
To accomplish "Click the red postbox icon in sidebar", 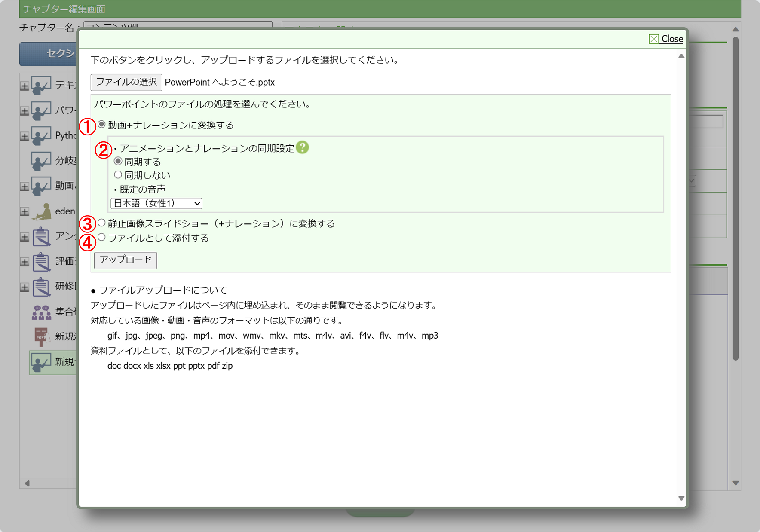I will tap(41, 336).
